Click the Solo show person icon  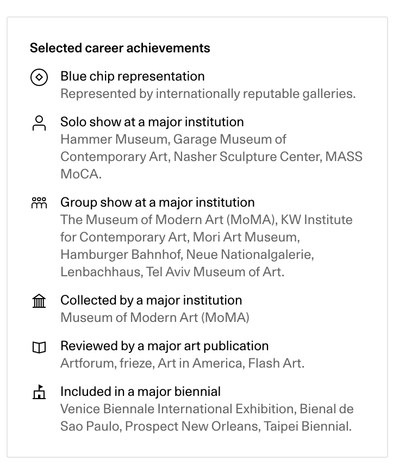39,123
